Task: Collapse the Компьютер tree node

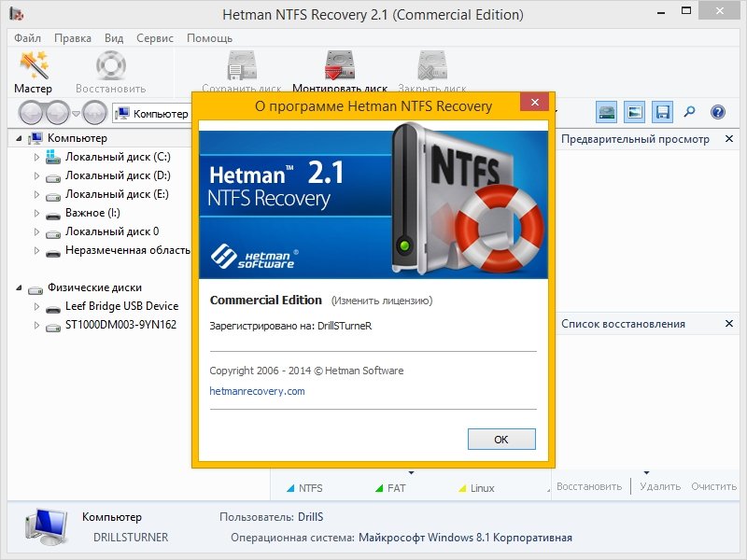Action: point(19,138)
